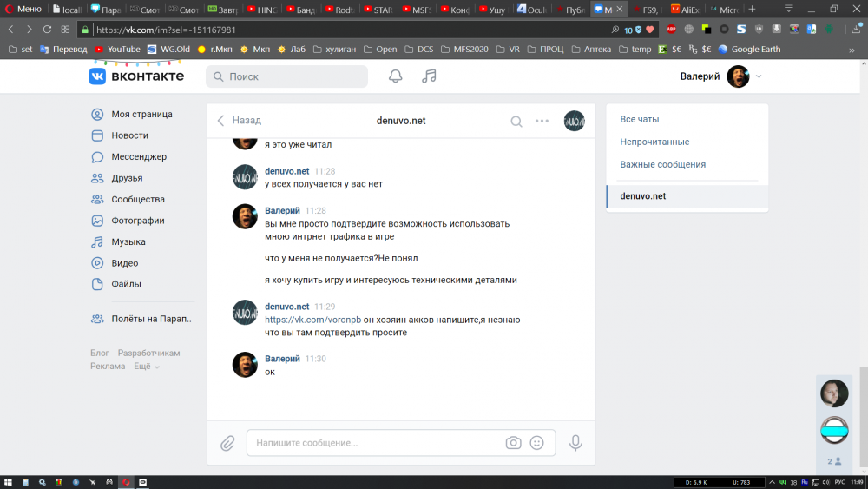Screen dimensions: 868x489
Task: Click the Напишите сообщение input field
Action: point(377,443)
